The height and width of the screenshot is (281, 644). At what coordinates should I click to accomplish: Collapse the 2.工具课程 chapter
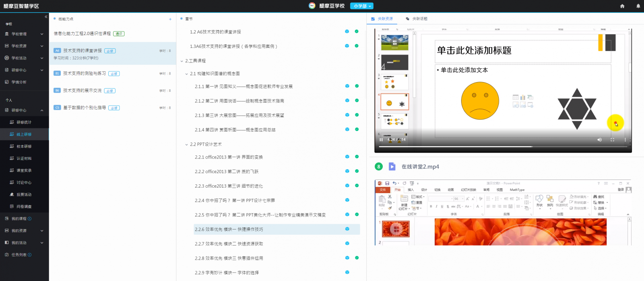click(182, 61)
